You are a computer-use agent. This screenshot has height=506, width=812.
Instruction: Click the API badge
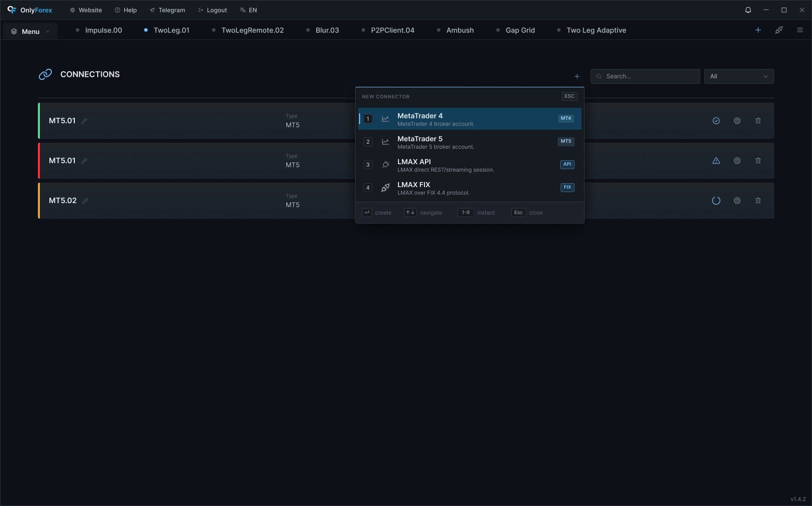click(x=567, y=164)
